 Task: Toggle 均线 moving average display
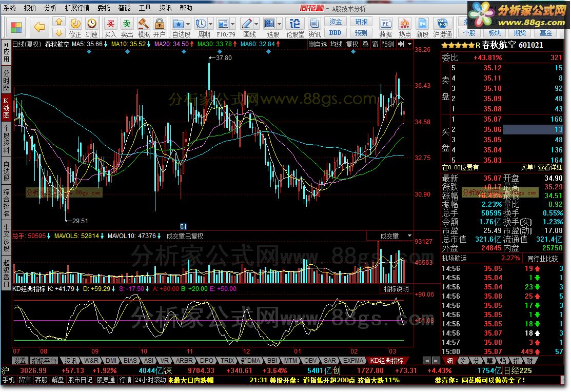(x=336, y=45)
